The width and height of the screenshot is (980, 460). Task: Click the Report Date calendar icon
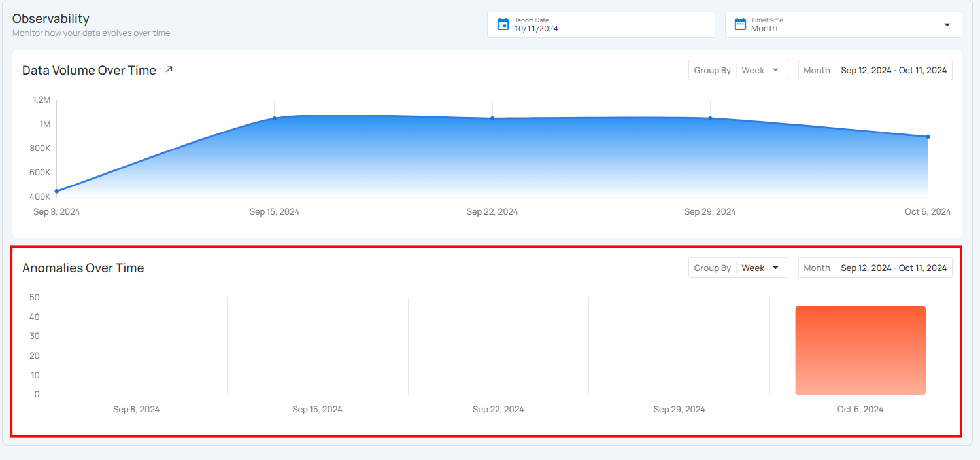coord(503,24)
